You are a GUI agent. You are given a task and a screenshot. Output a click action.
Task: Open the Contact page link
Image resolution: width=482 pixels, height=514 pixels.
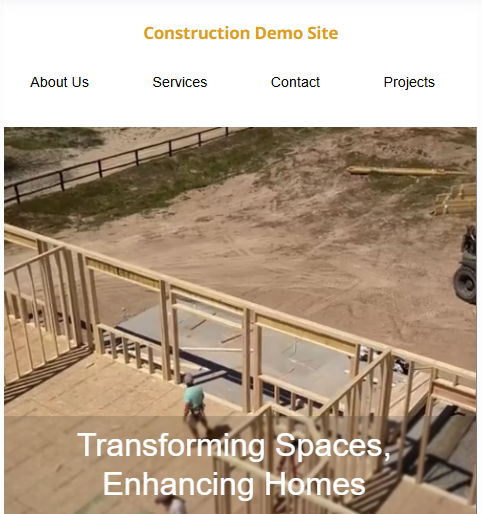click(x=295, y=82)
